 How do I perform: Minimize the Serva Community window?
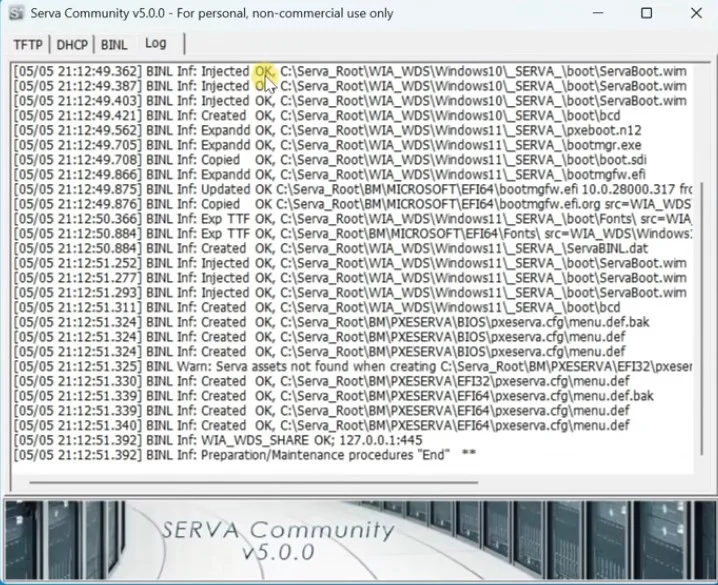pos(598,13)
